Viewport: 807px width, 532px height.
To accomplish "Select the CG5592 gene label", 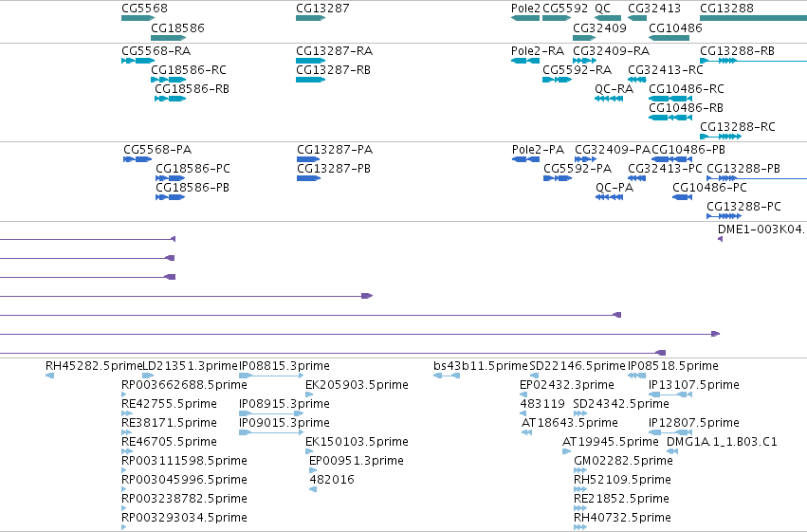I will [x=565, y=9].
